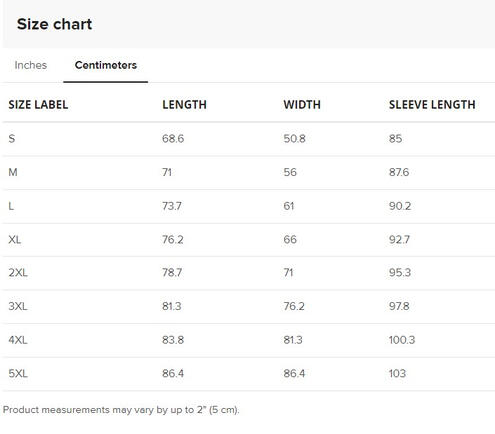
Task: Select the L size row label
Action: 11,206
